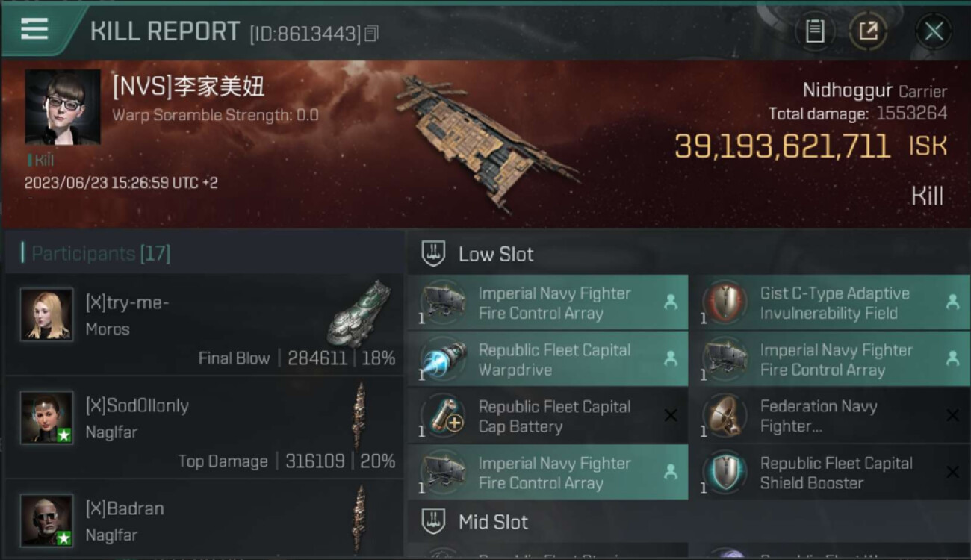Click Federation Navy Fighter module icon
971x560 pixels.
point(725,416)
